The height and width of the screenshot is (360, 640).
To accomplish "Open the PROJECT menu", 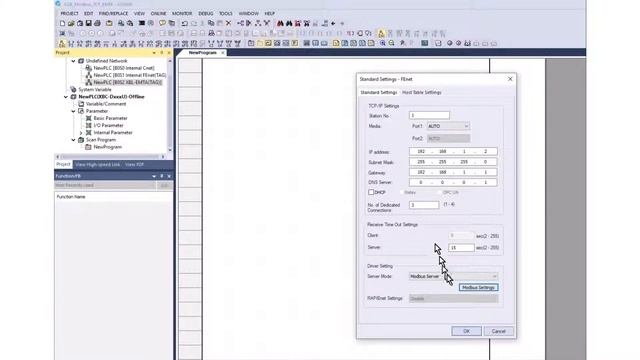I will coord(69,13).
